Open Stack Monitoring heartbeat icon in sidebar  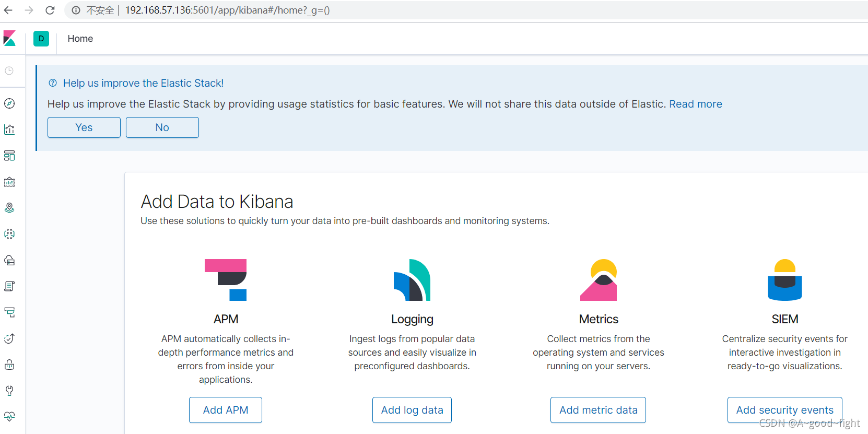click(9, 417)
